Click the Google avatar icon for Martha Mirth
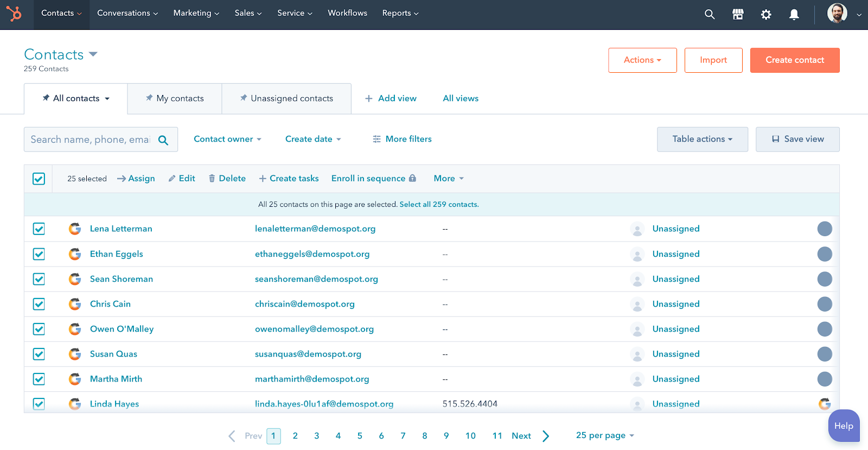Image resolution: width=868 pixels, height=450 pixels. (75, 379)
